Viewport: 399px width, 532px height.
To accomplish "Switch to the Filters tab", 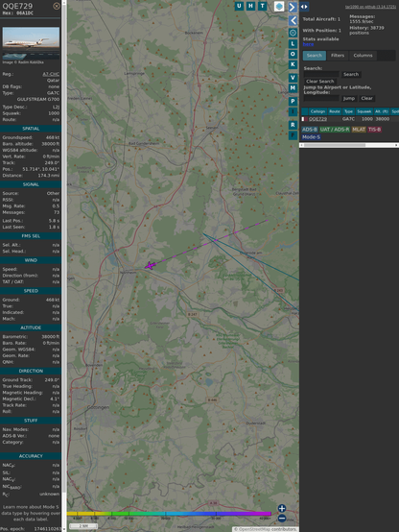I will [x=338, y=56].
